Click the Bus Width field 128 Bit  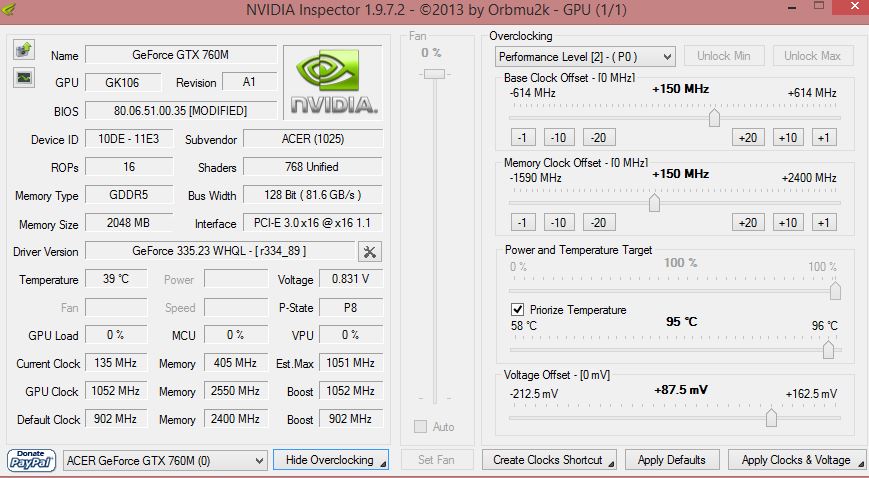(x=313, y=195)
